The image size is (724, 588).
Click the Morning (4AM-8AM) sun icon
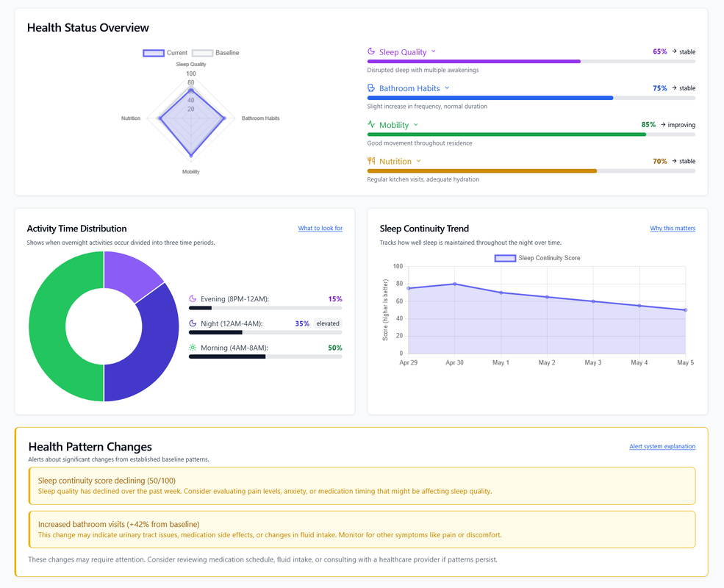(x=193, y=348)
